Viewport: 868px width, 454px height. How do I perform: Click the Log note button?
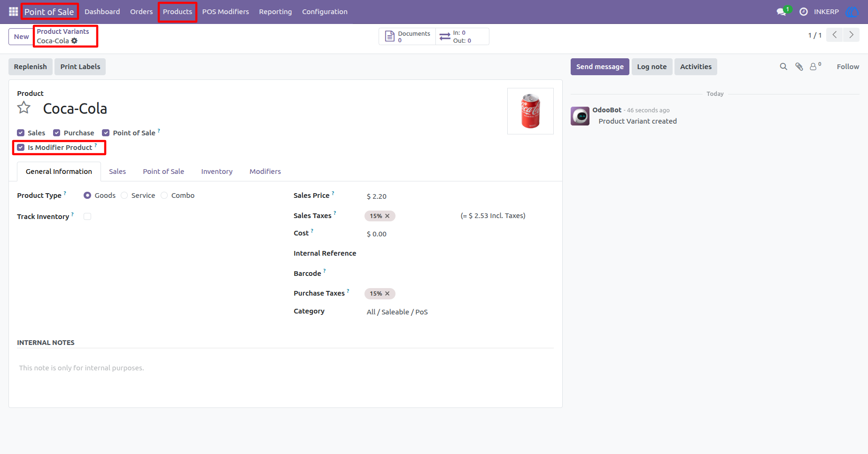click(x=652, y=67)
